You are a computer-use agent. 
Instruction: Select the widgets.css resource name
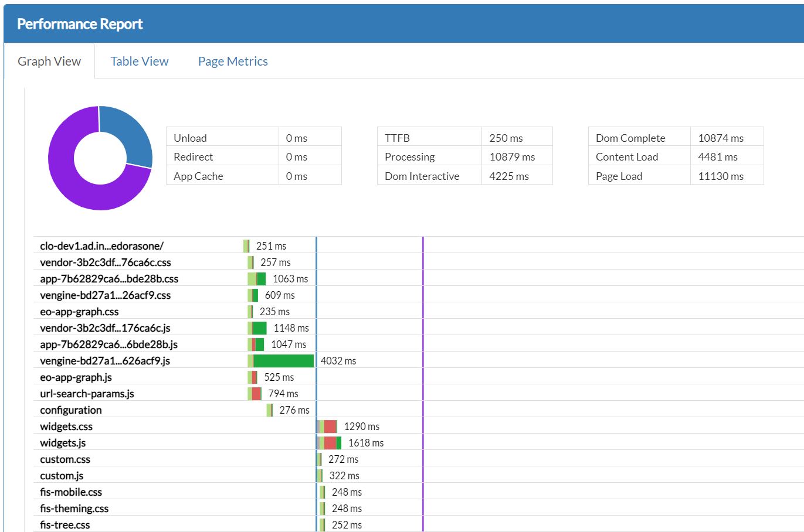tap(66, 427)
